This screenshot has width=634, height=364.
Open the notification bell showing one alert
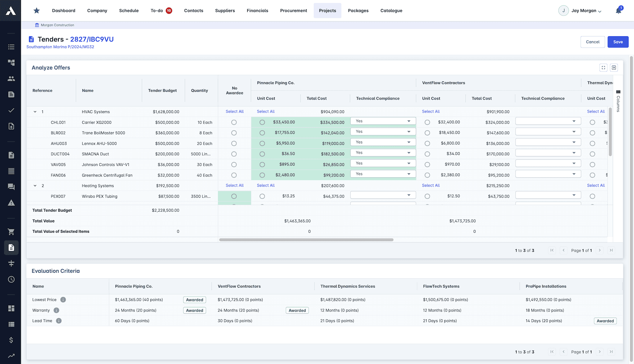(619, 10)
